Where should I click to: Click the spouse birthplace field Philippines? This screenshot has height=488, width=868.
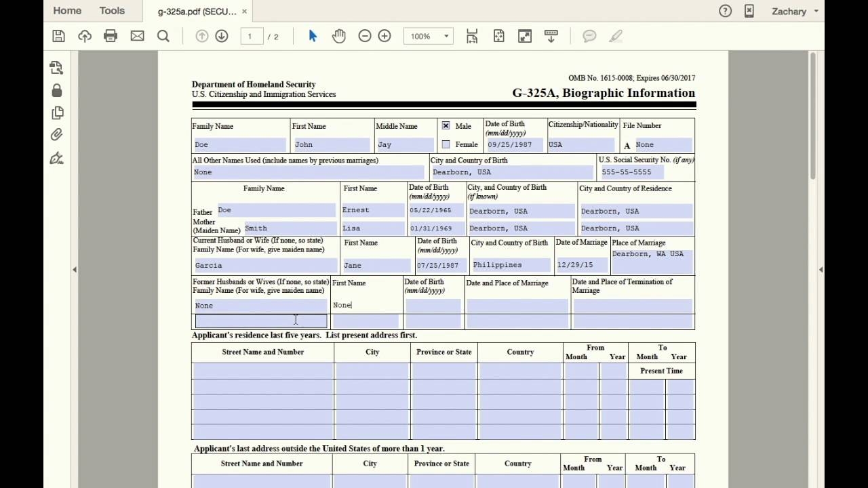pos(511,265)
